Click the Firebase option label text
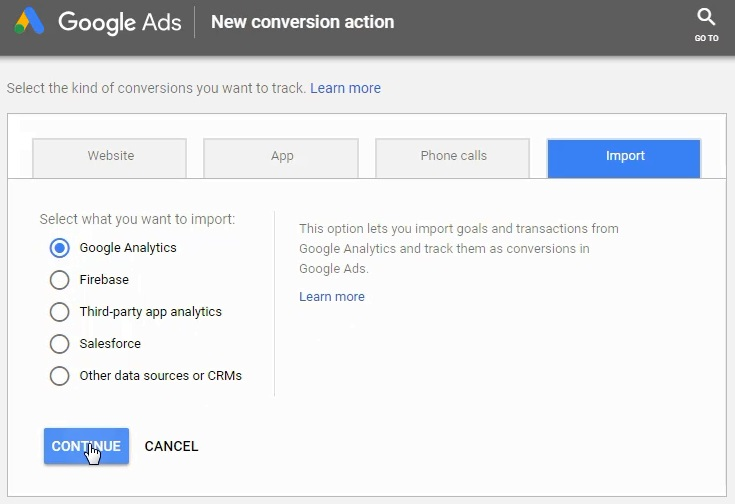735x504 pixels. [104, 279]
